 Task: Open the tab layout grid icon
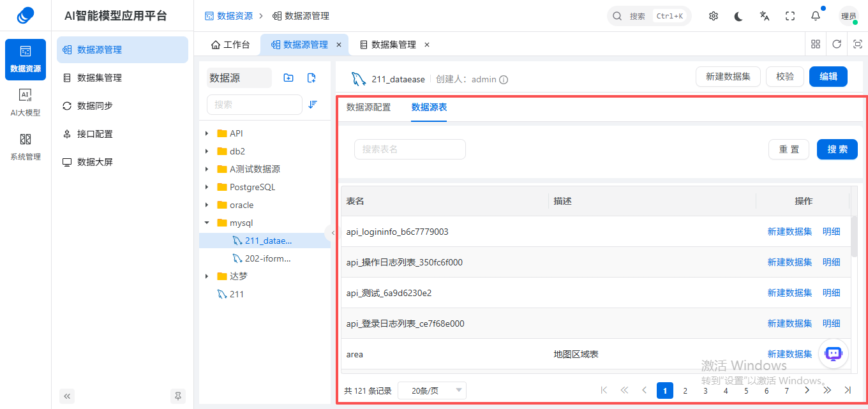point(816,44)
